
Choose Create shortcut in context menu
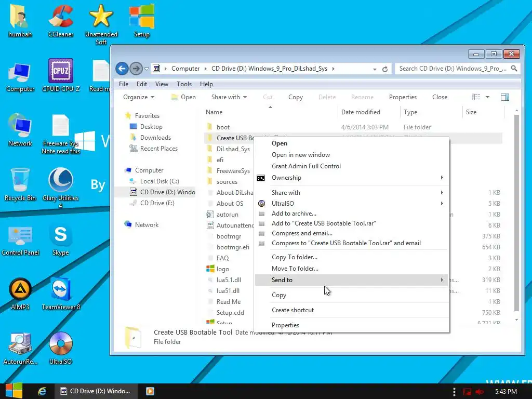point(351,310)
